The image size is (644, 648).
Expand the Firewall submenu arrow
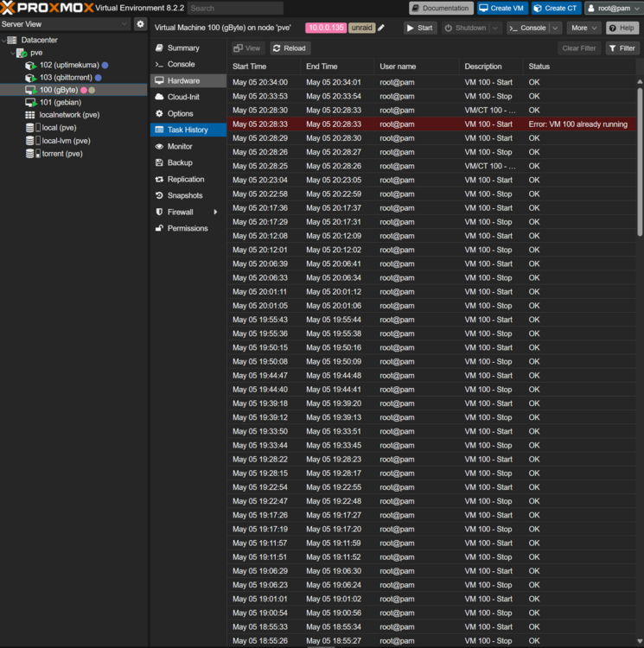point(215,212)
